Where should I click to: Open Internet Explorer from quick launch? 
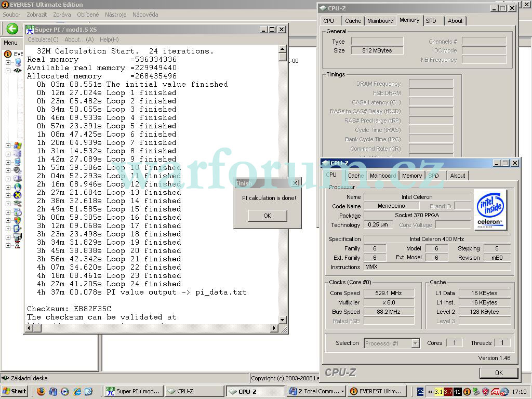pos(77,391)
